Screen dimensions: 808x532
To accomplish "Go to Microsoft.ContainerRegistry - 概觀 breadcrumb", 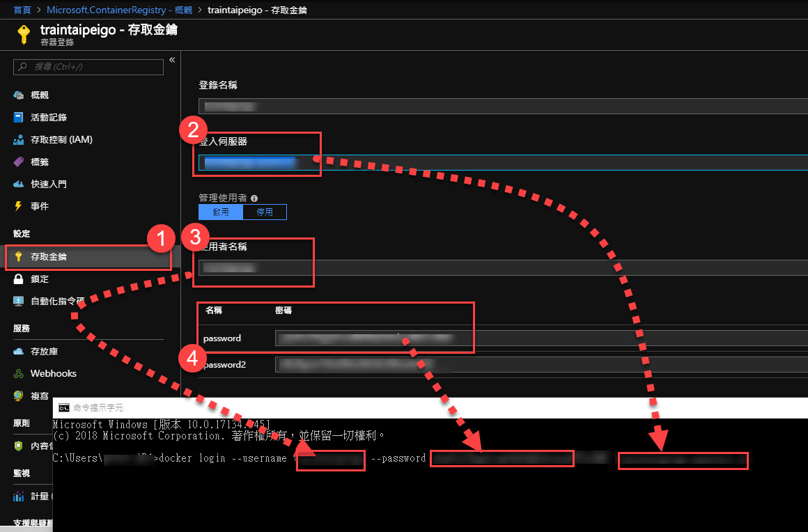I will point(120,10).
